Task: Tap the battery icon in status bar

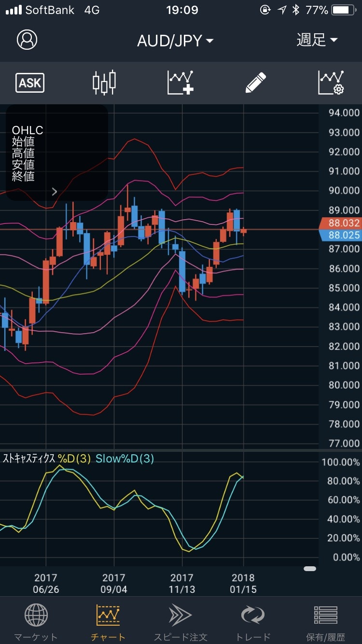Action: point(344,10)
